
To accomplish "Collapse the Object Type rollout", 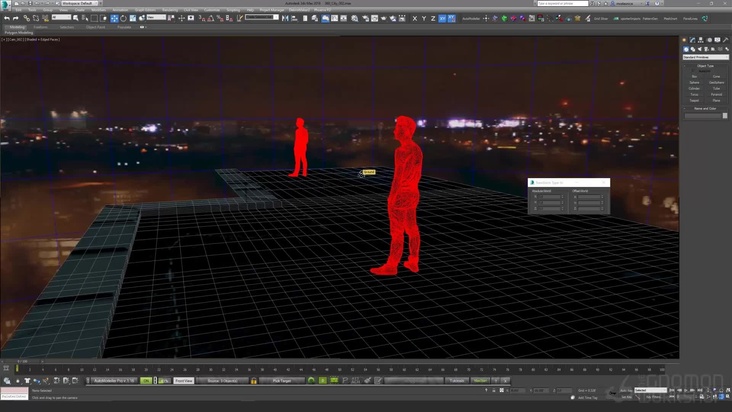I will [x=705, y=66].
